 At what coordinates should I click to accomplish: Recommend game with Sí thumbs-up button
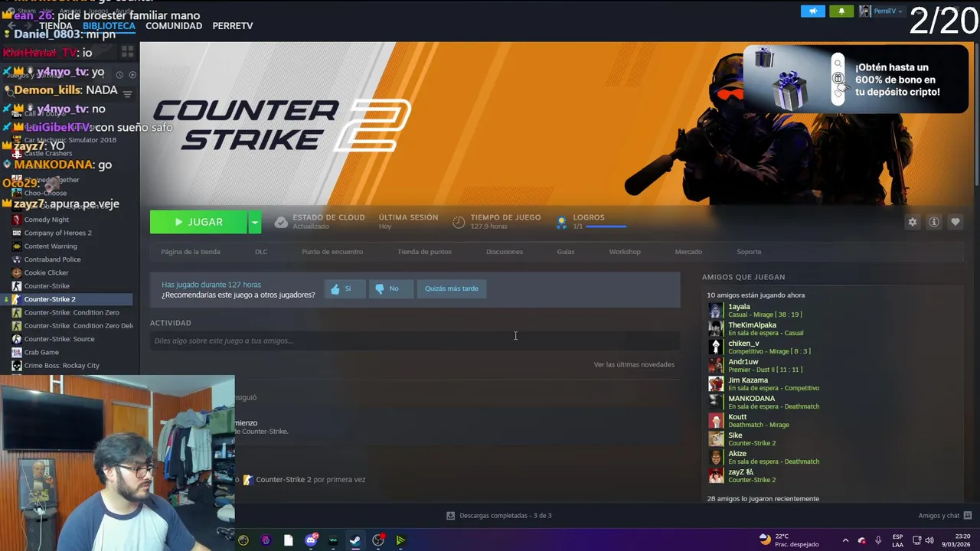point(345,289)
